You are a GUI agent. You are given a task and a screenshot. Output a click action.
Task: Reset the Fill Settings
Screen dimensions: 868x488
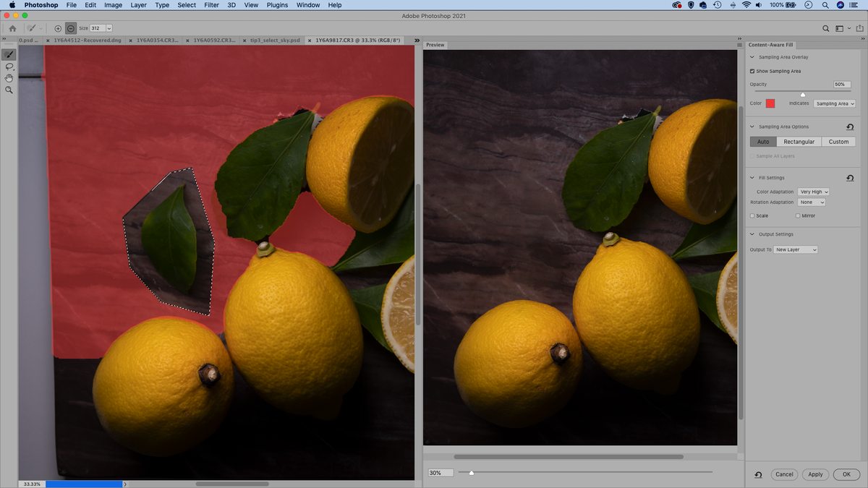850,178
